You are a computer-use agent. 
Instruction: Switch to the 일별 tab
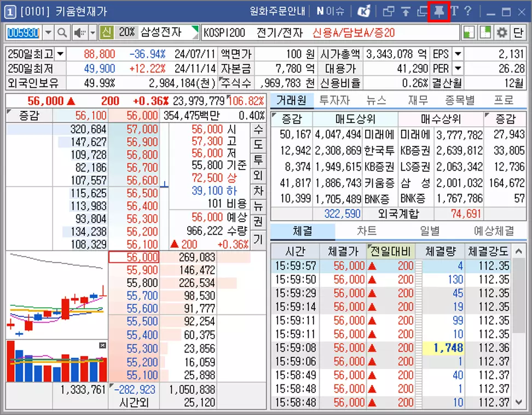[430, 231]
